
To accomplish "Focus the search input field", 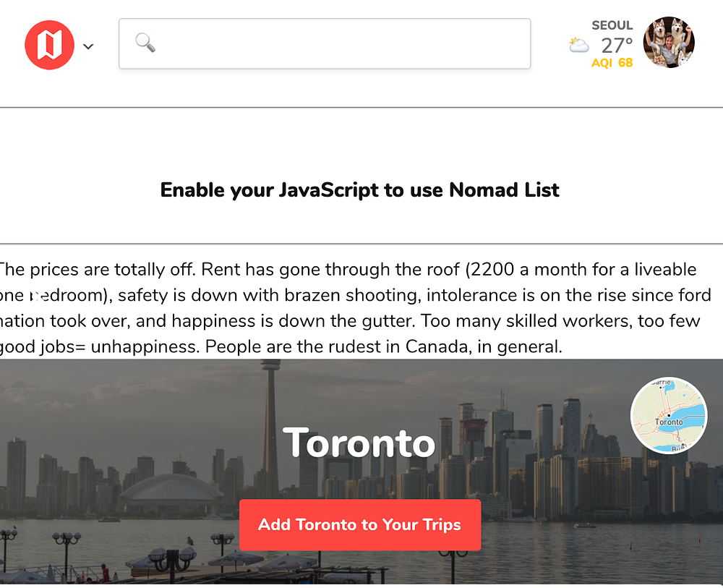I will [325, 44].
